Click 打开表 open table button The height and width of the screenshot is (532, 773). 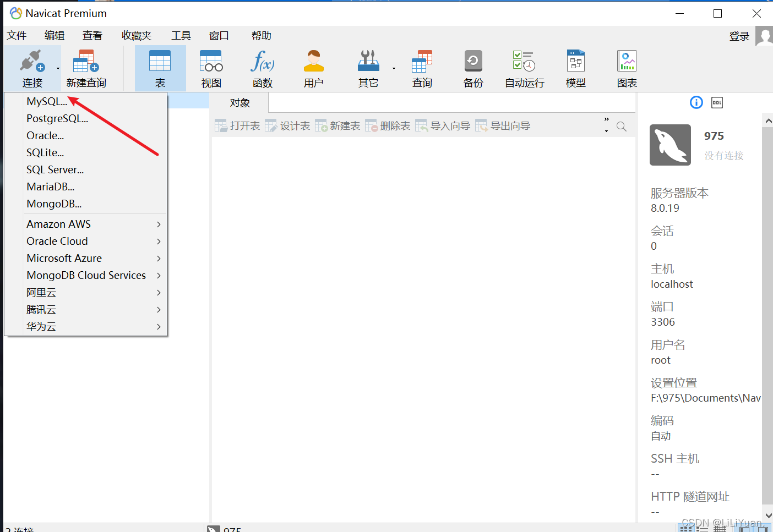[237, 126]
